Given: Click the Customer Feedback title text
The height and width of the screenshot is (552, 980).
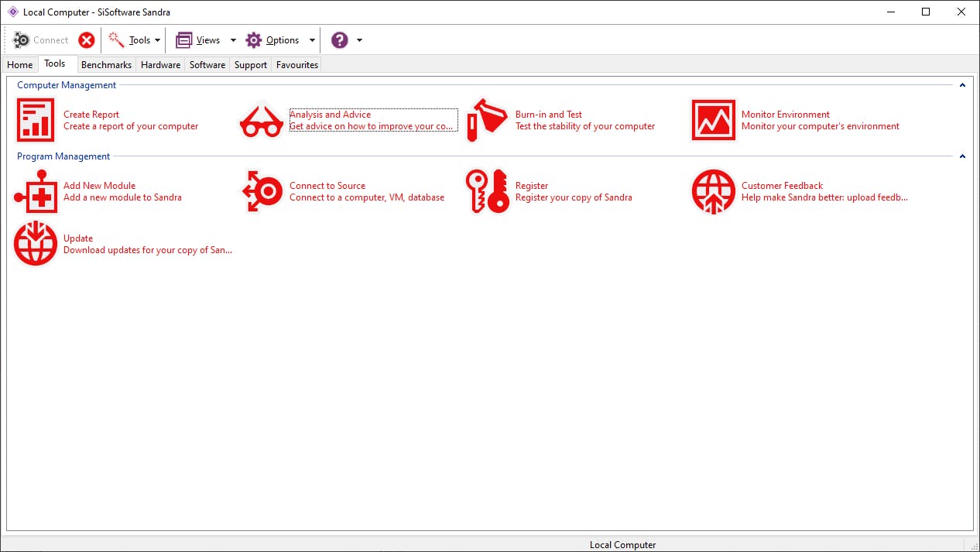Looking at the screenshot, I should point(782,186).
